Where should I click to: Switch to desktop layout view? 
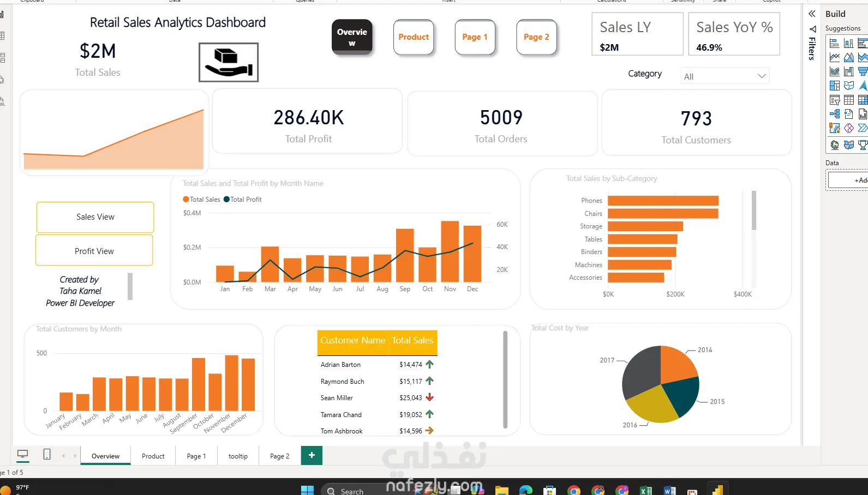23,454
